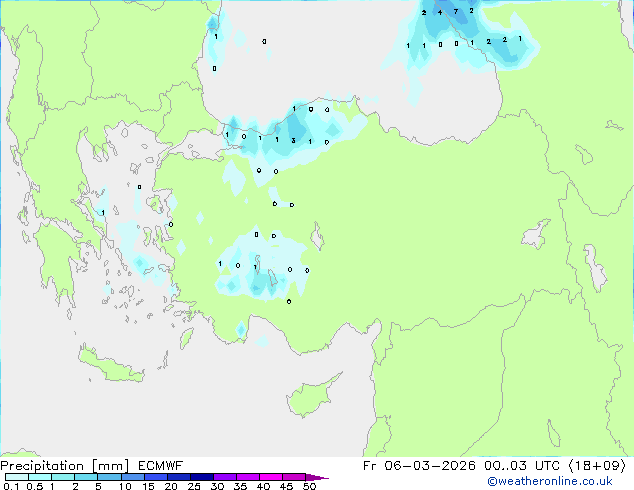Click the "10" legend scale label
Image resolution: width=634 pixels, height=490 pixels.
coord(125,486)
